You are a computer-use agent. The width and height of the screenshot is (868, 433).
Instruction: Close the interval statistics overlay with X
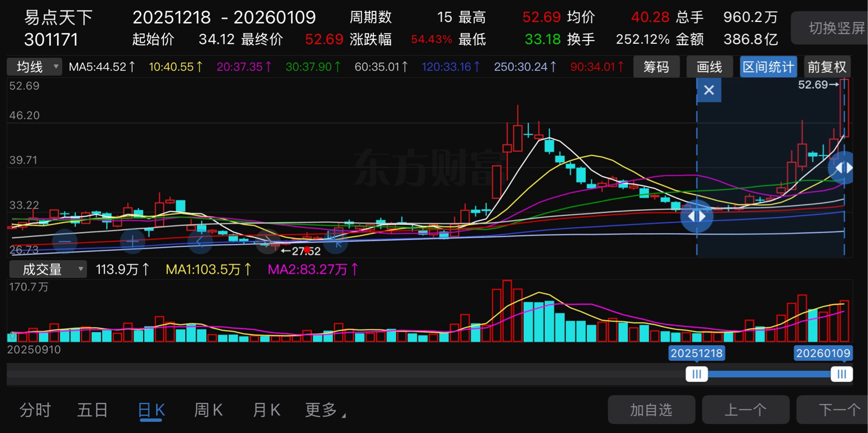(x=709, y=90)
